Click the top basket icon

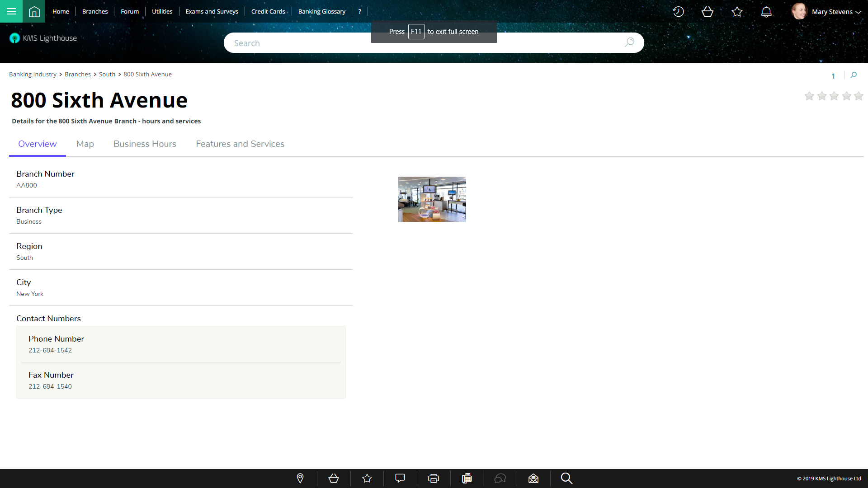[708, 12]
